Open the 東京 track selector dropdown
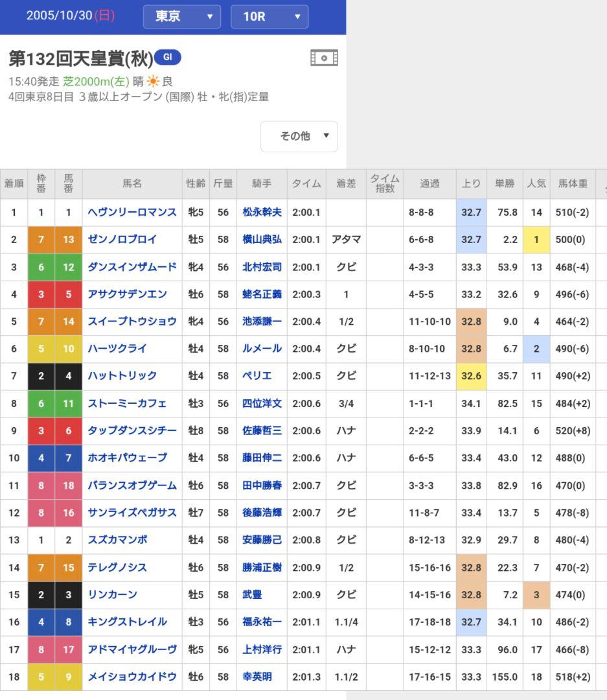The height and width of the screenshot is (700, 607). point(182,16)
